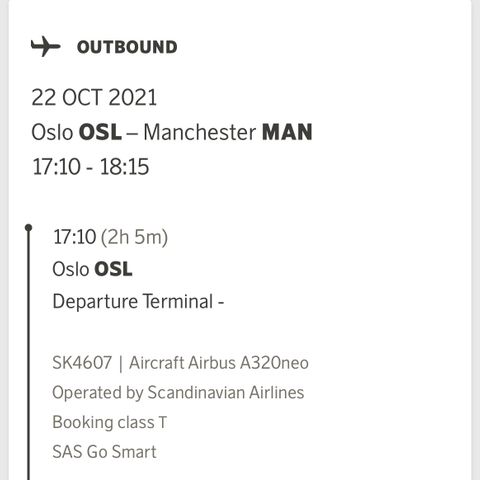Image resolution: width=480 pixels, height=480 pixels.
Task: Select the 22 OCT 2021 flight date
Action: (94, 98)
